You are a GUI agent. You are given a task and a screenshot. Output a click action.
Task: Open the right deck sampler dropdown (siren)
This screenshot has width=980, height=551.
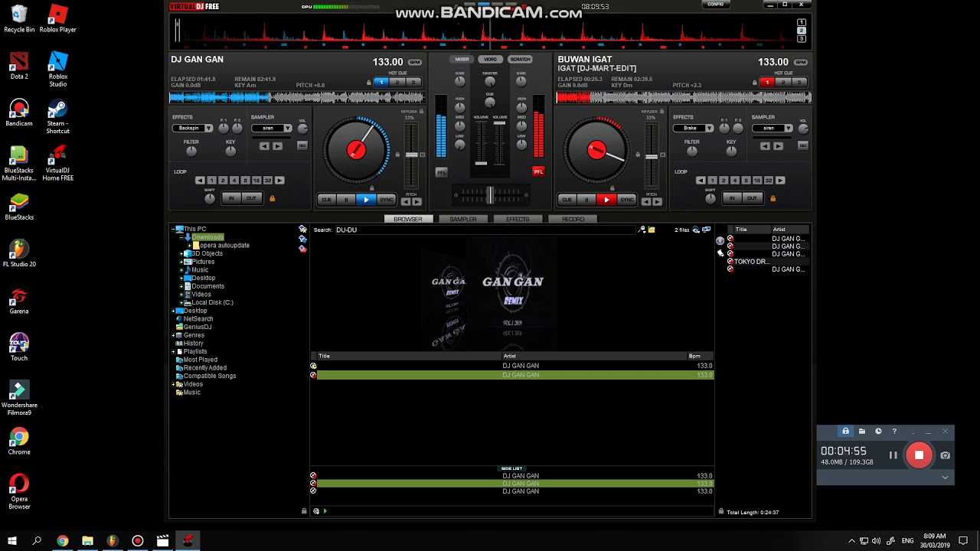pyautogui.click(x=773, y=128)
